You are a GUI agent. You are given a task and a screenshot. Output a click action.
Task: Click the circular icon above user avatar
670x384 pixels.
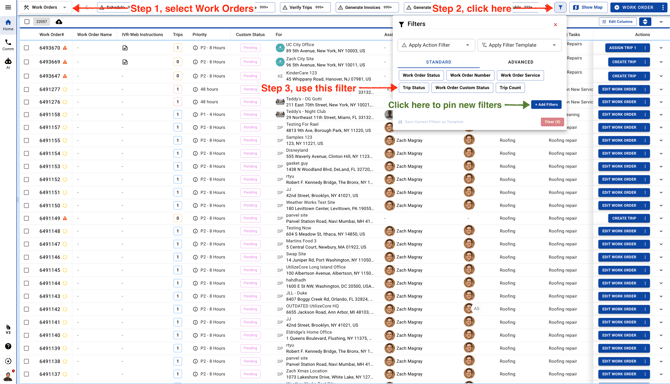[x=8, y=361]
